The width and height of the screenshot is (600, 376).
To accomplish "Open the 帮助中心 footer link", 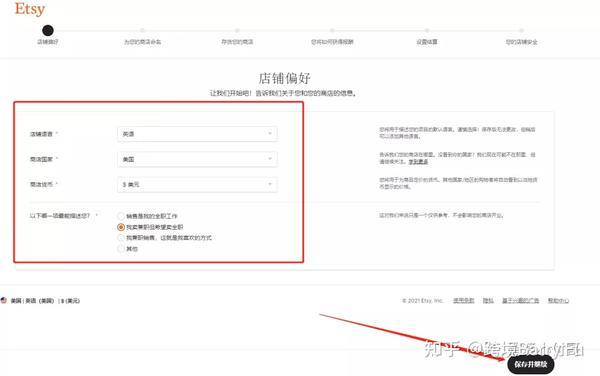I will (558, 301).
